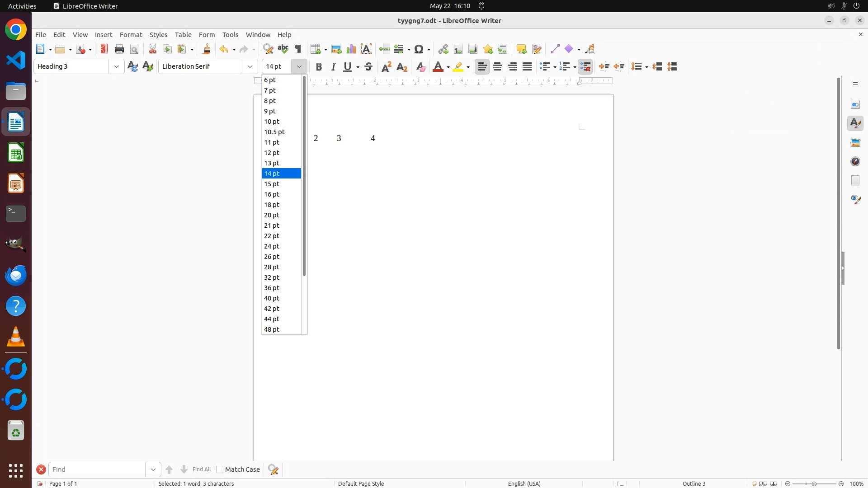The image size is (868, 488).
Task: Toggle Bold formatting
Action: (x=319, y=67)
